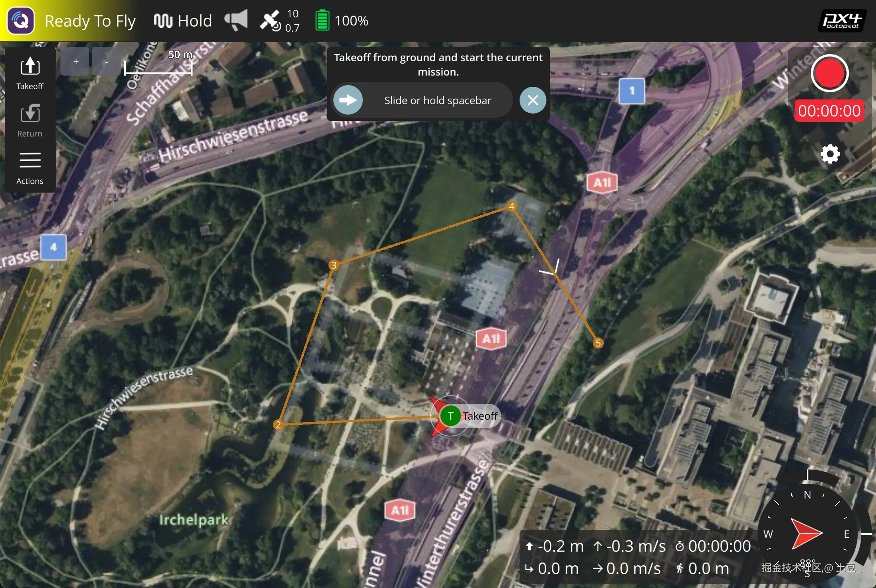
Task: Click the Ready To Fly status
Action: (90, 21)
